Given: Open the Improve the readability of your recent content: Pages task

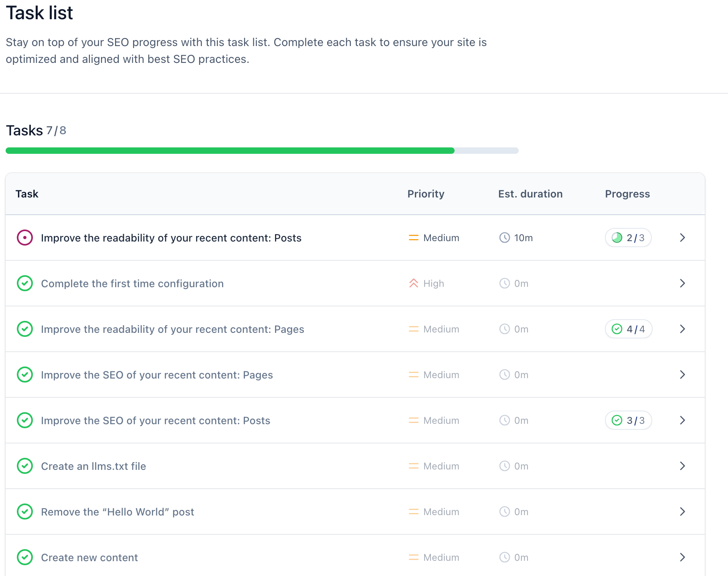Looking at the screenshot, I should pos(172,329).
